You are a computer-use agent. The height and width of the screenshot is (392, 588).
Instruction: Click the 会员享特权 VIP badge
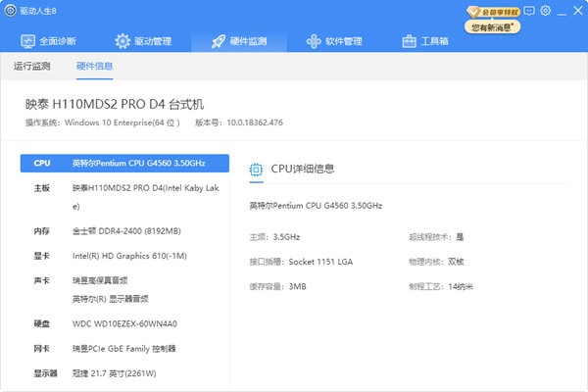[493, 11]
